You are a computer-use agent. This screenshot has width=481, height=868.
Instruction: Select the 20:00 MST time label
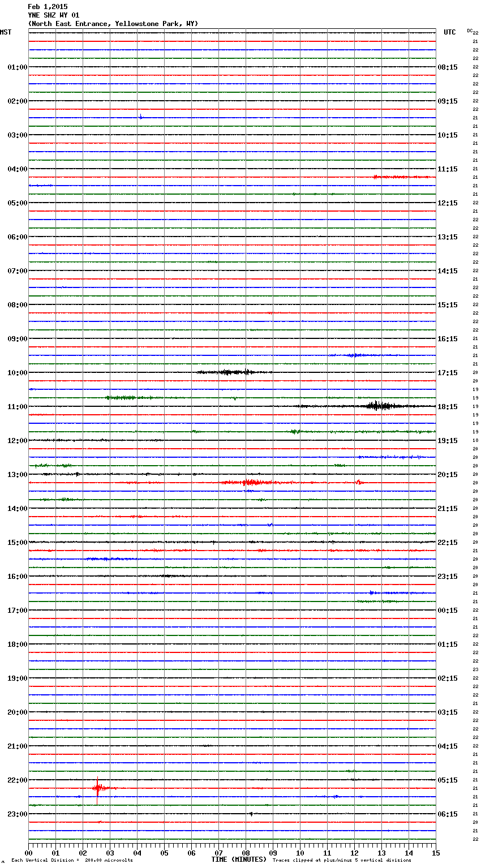[x=18, y=712]
